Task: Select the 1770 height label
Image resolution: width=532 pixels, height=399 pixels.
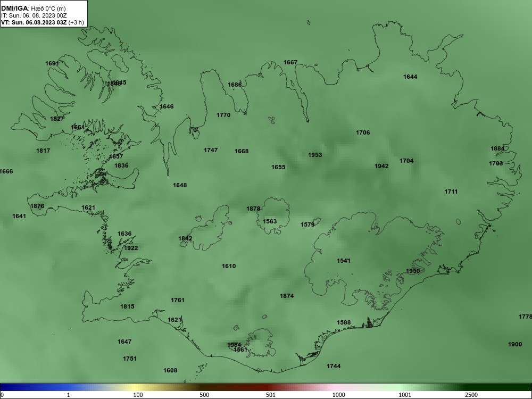Action: point(223,115)
